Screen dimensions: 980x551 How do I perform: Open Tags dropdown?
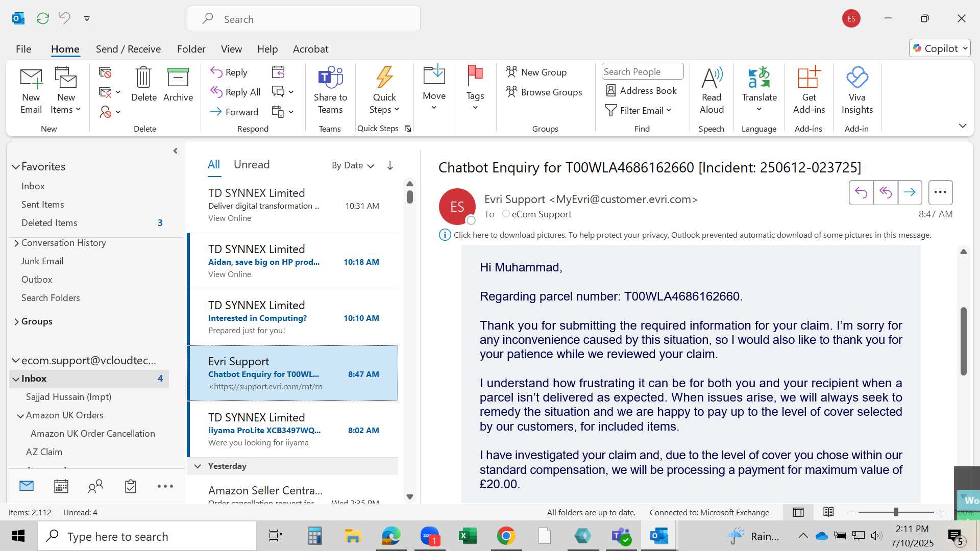point(475,88)
